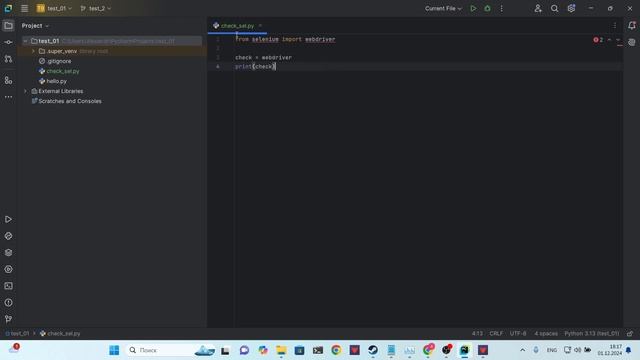Open the main hamburger menu

[24, 8]
